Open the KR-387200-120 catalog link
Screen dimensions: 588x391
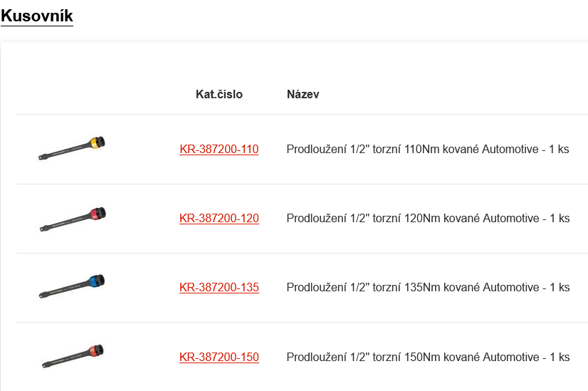click(219, 219)
